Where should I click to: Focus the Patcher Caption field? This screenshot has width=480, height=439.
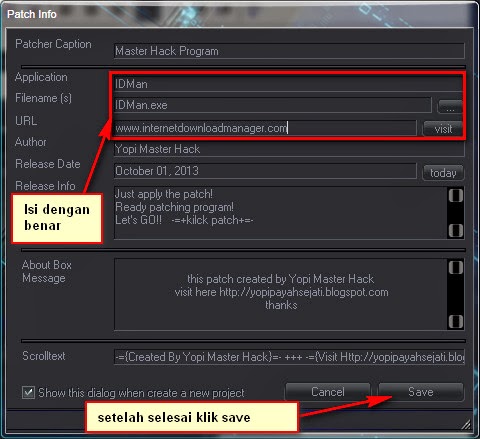[289, 51]
